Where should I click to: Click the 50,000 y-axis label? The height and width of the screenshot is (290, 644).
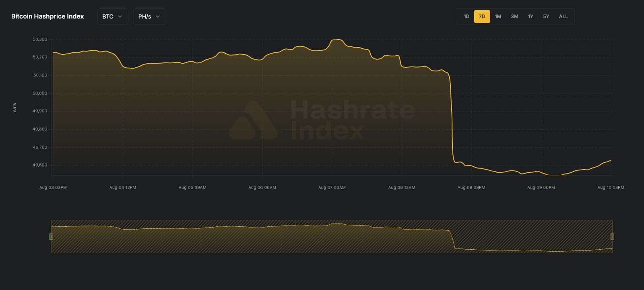[x=40, y=93]
